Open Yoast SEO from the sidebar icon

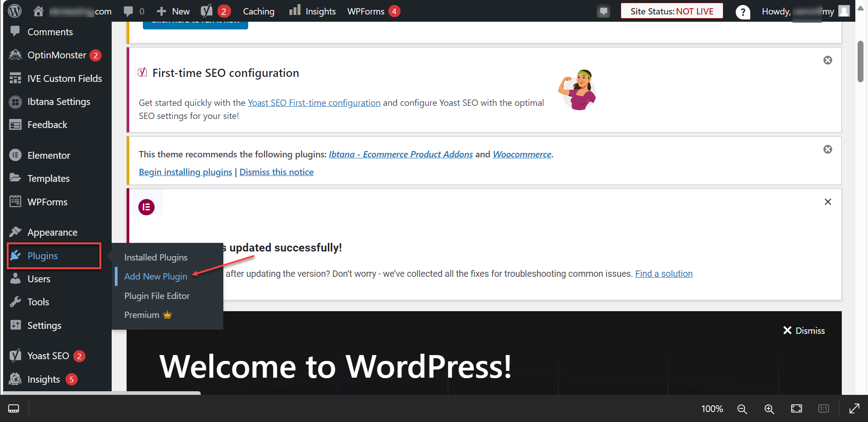tap(15, 356)
